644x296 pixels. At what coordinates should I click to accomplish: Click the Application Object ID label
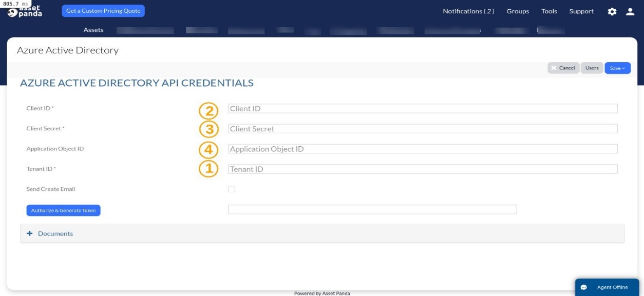coord(55,149)
